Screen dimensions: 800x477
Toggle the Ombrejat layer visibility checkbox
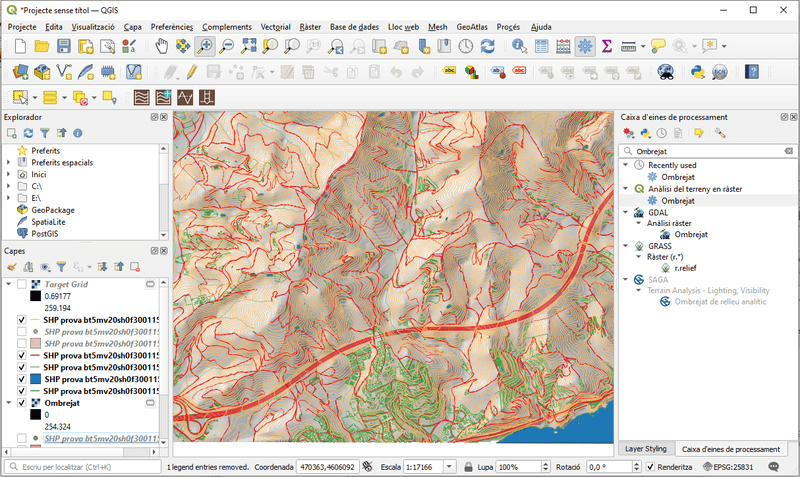(x=22, y=403)
